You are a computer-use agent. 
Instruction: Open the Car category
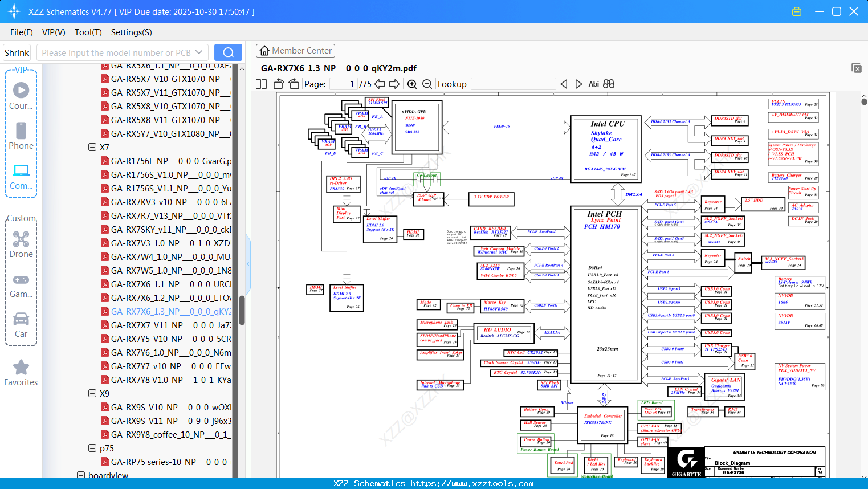(x=21, y=325)
